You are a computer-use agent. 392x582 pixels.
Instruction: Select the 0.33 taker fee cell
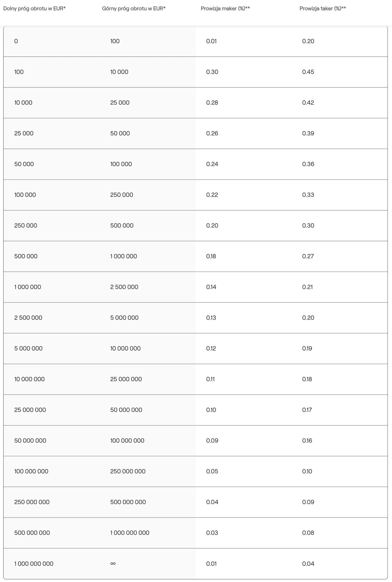308,195
